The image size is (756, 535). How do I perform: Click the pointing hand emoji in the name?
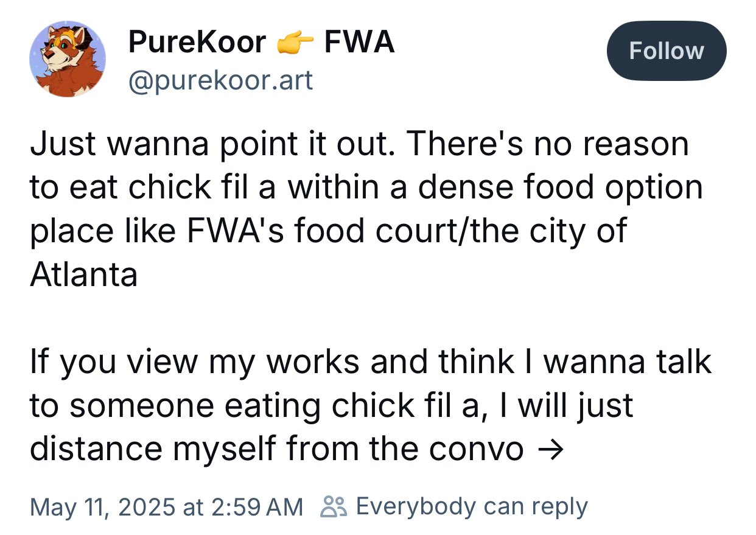[295, 43]
